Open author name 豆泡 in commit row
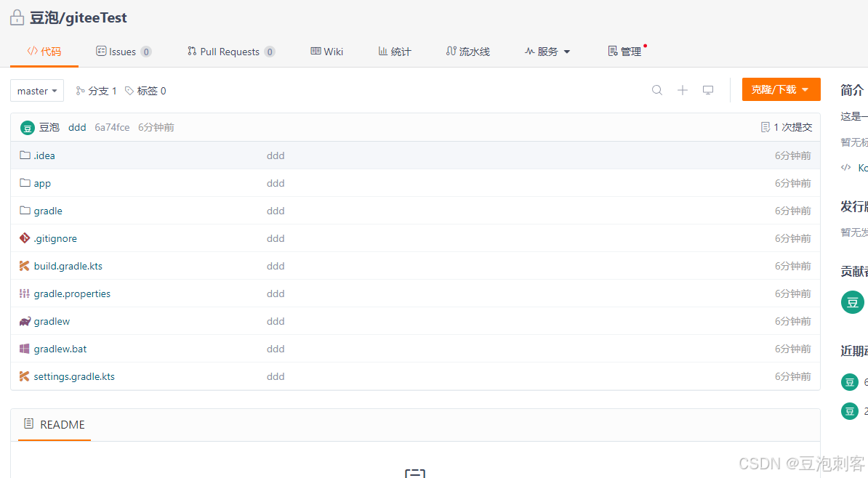The image size is (868, 478). coord(49,127)
